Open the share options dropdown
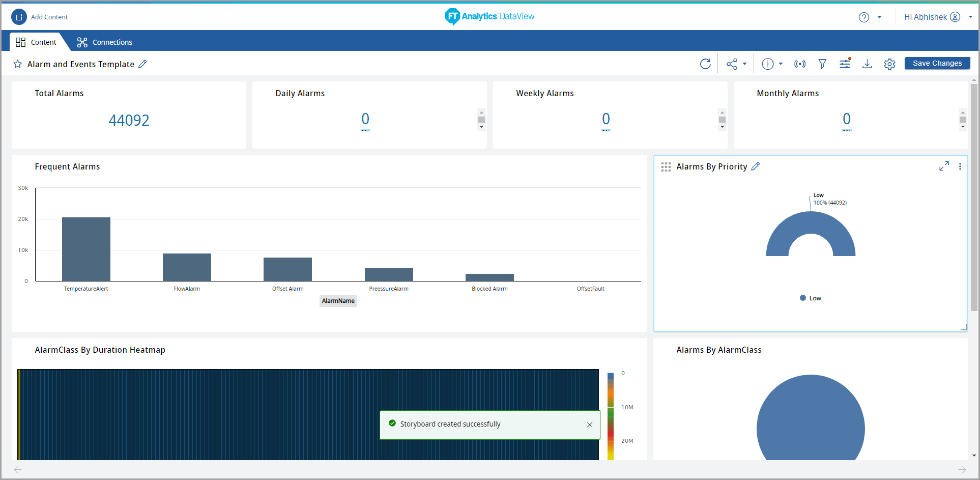This screenshot has width=980, height=480. [736, 64]
